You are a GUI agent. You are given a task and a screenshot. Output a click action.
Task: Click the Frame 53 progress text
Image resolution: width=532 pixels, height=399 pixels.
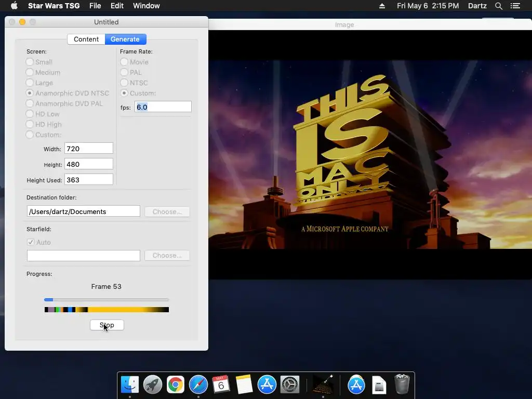[x=106, y=286]
